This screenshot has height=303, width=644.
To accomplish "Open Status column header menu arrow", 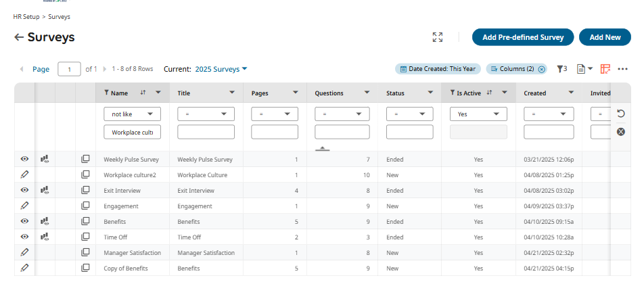I will click(430, 93).
